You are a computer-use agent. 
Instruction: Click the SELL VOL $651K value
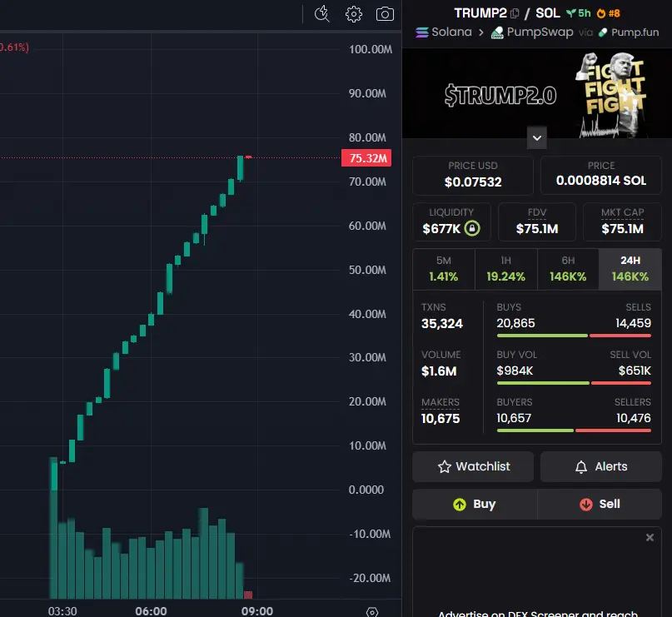click(635, 371)
